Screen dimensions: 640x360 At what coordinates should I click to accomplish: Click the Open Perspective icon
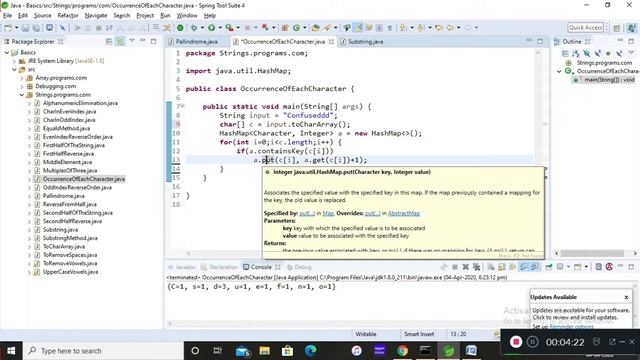tap(617, 27)
